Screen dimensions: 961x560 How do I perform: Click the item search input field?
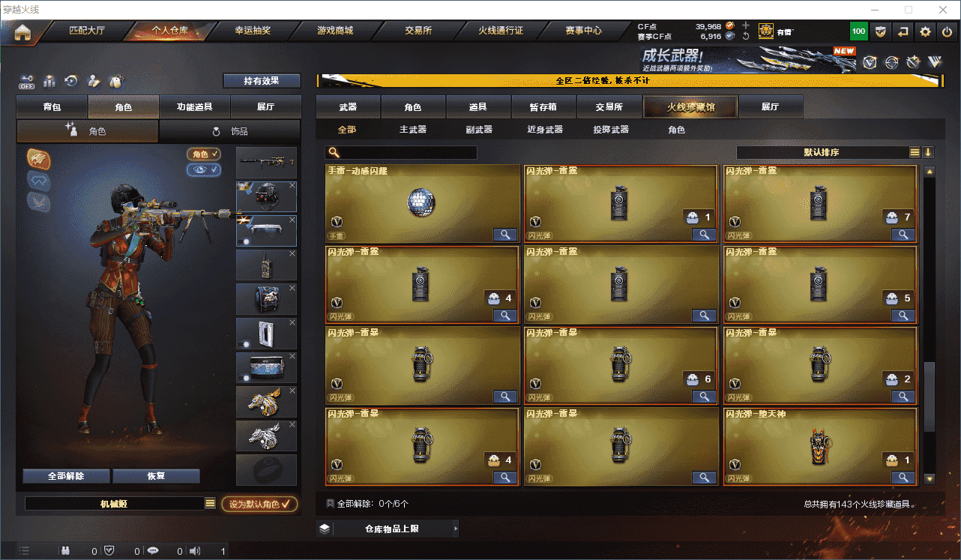(x=401, y=152)
